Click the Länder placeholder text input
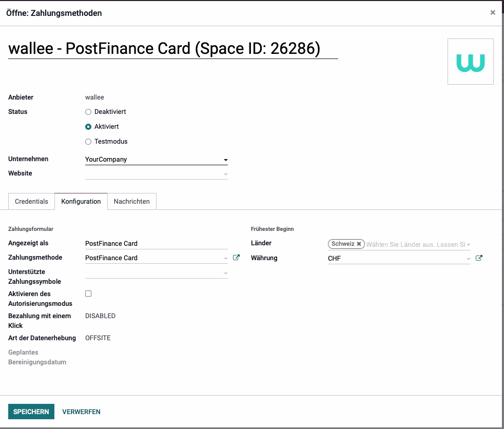The height and width of the screenshot is (429, 504). 416,245
